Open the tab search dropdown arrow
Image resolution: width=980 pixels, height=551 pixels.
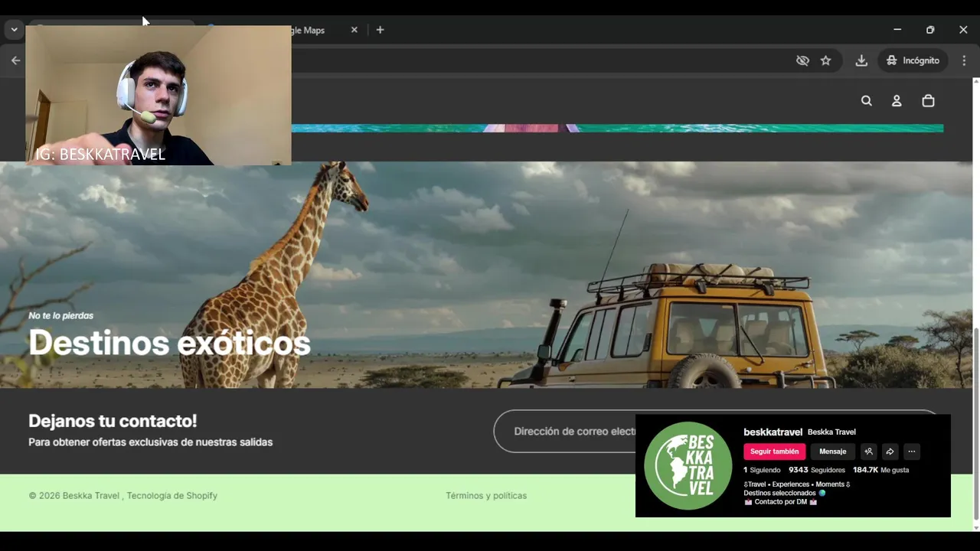(x=14, y=30)
